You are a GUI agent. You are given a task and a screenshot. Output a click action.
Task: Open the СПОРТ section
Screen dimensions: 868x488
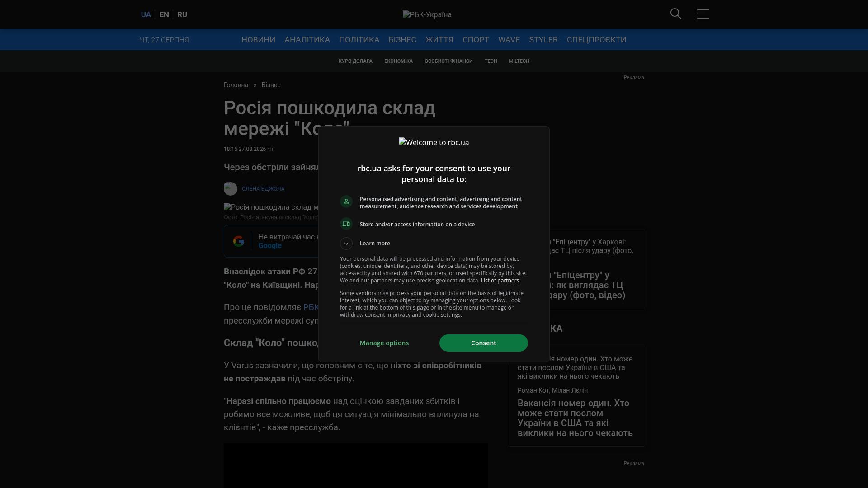click(x=476, y=40)
